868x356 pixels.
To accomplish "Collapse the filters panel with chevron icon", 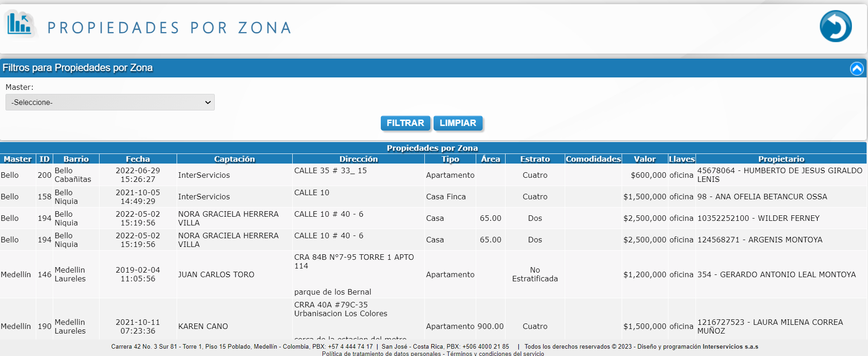I will click(857, 69).
